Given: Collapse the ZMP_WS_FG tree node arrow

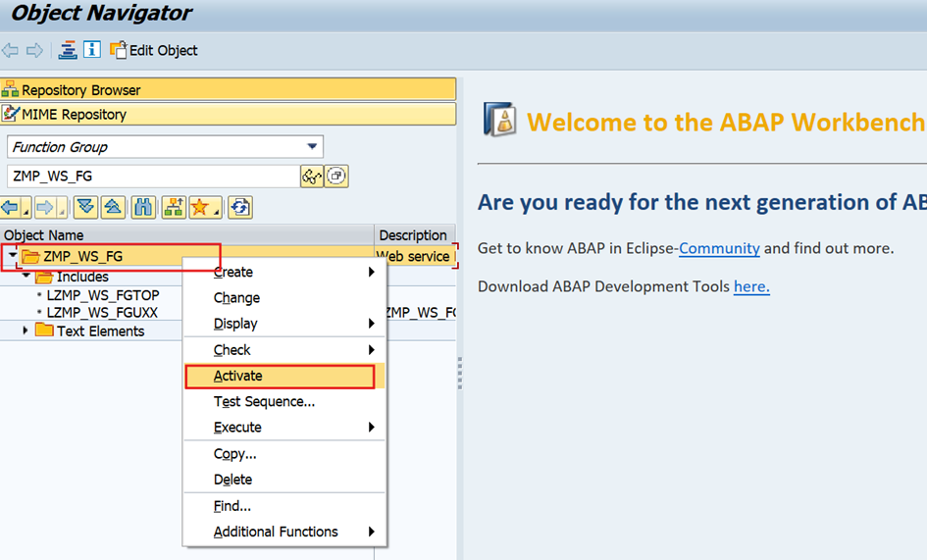Looking at the screenshot, I should pos(13,255).
